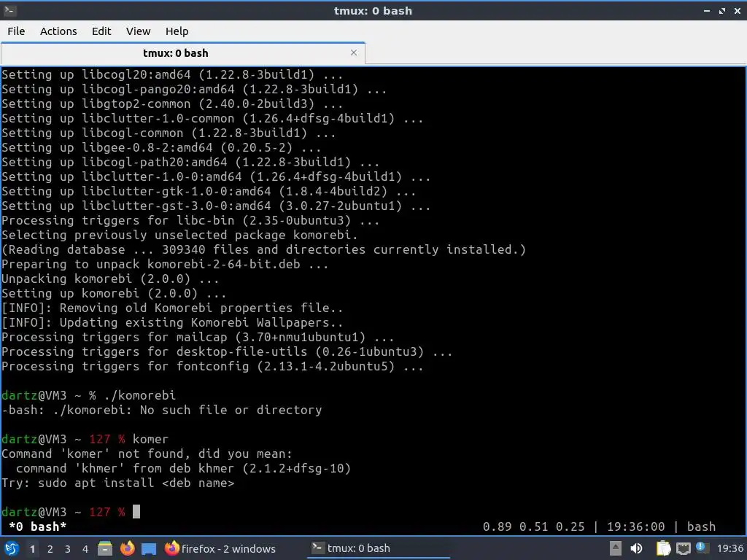Click the show desktop icon

(x=149, y=548)
